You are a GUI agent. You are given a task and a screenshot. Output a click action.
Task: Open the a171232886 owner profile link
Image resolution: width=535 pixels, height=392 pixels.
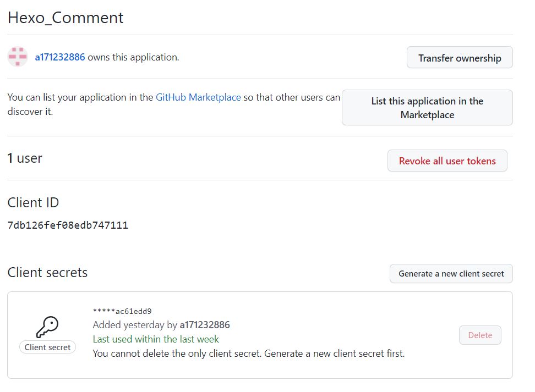(x=59, y=57)
